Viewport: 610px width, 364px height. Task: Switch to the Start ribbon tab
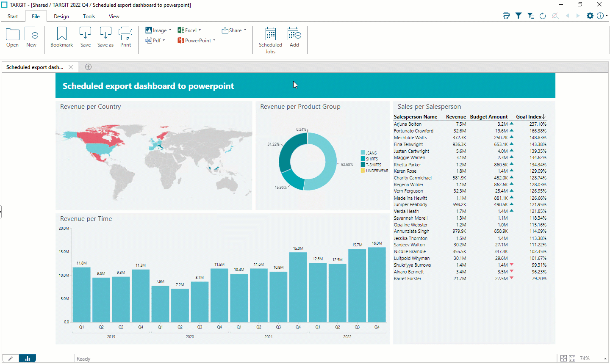(13, 17)
